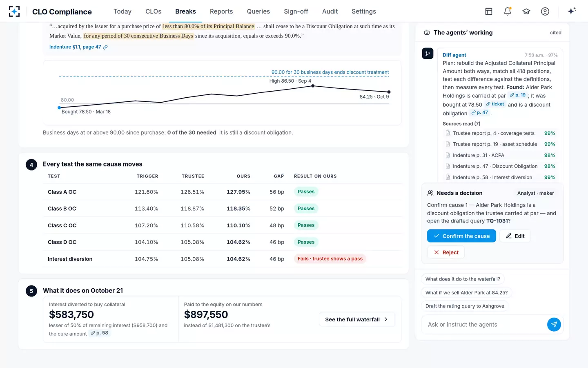This screenshot has height=368, width=588.
Task: Open Indenture p. 58 Interest diversion source
Action: click(500, 177)
